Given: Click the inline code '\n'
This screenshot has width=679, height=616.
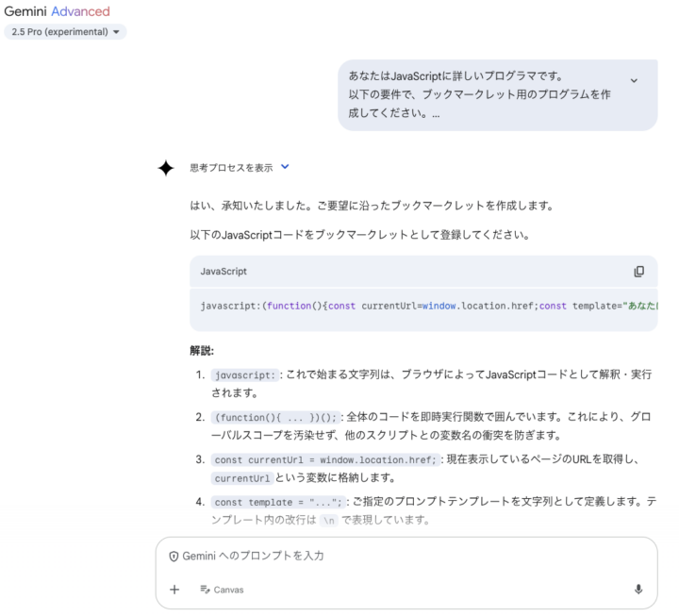Looking at the screenshot, I should pos(329,521).
